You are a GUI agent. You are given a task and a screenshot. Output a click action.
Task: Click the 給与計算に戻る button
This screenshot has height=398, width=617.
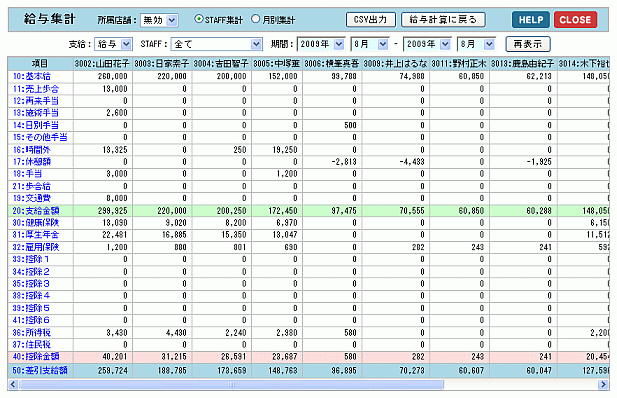coord(443,20)
